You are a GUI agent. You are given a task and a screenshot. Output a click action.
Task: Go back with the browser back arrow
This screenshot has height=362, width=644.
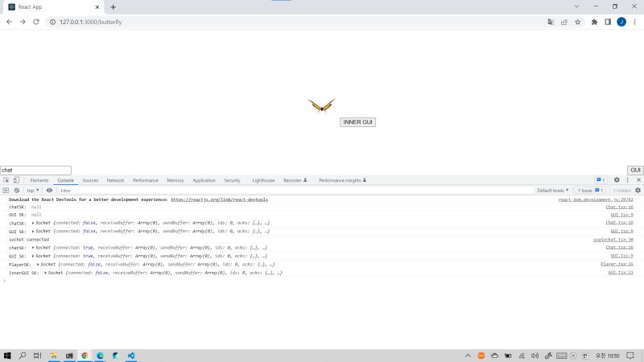(9, 22)
